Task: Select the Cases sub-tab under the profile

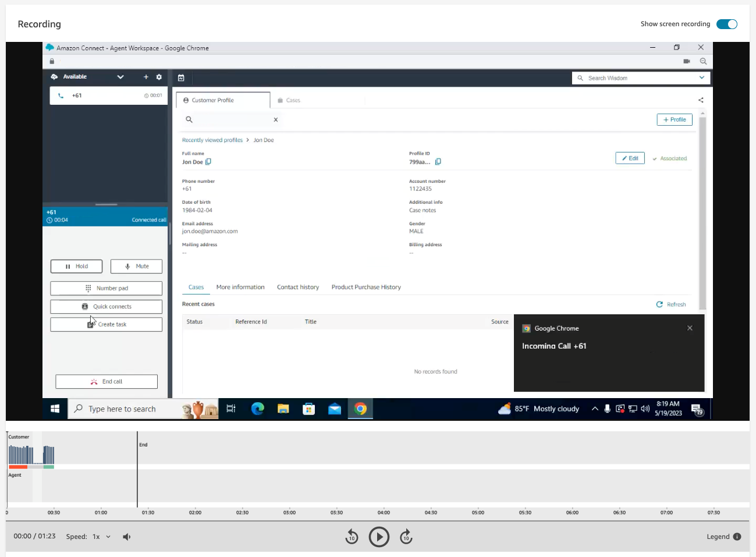Action: (x=196, y=287)
